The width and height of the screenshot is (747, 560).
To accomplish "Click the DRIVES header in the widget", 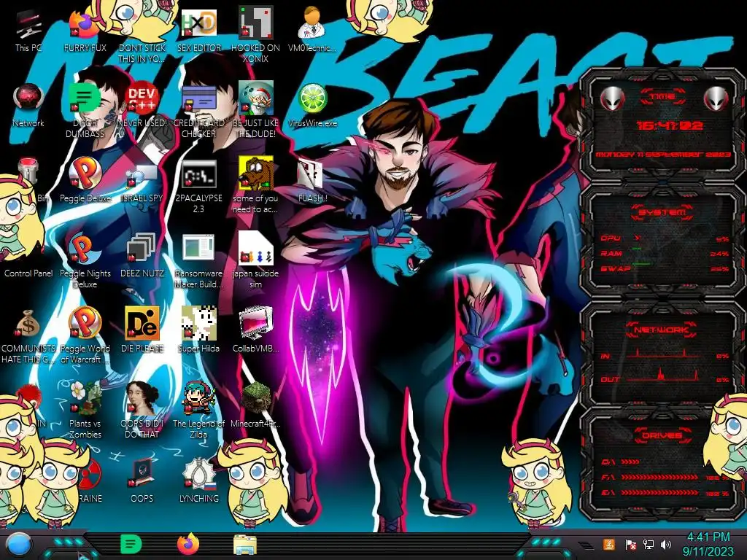I will (x=662, y=435).
